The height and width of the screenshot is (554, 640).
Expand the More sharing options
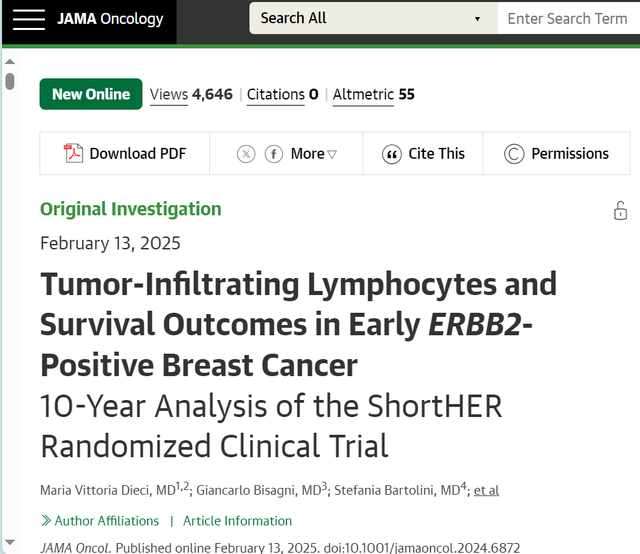coord(313,154)
